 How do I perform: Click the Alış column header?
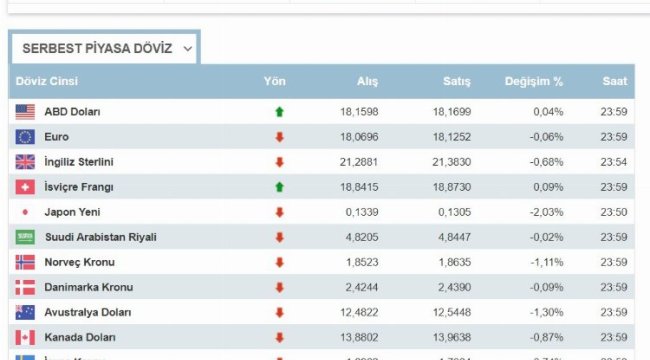[368, 81]
